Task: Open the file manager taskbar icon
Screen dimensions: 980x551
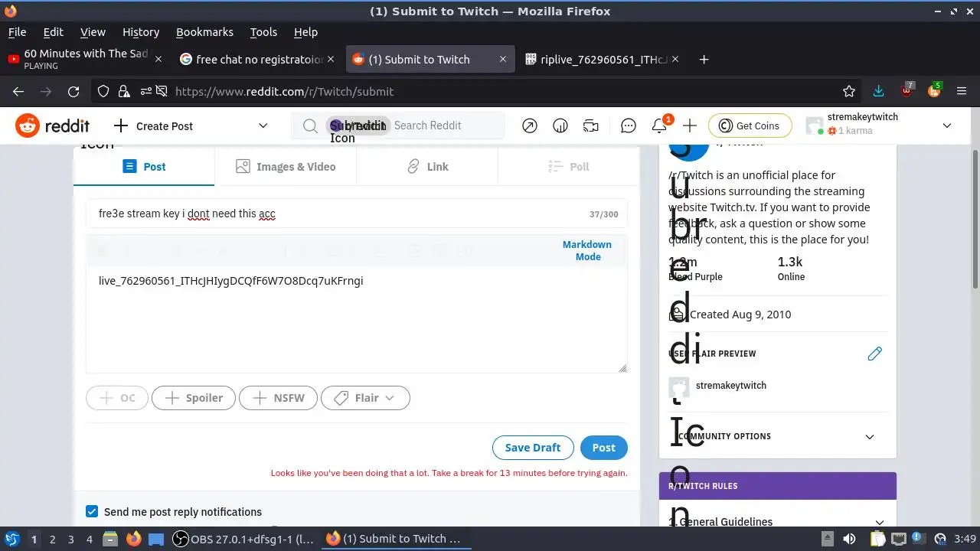Action: pyautogui.click(x=110, y=539)
